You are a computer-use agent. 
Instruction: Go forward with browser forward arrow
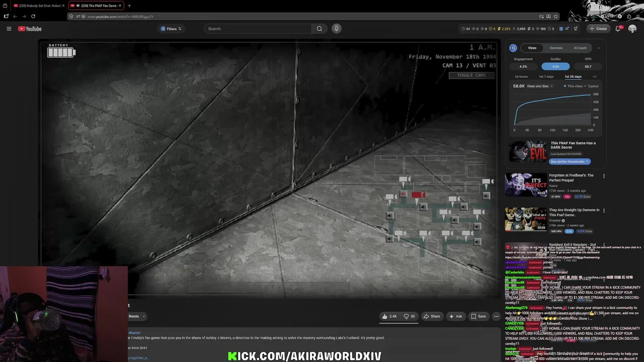(x=24, y=16)
